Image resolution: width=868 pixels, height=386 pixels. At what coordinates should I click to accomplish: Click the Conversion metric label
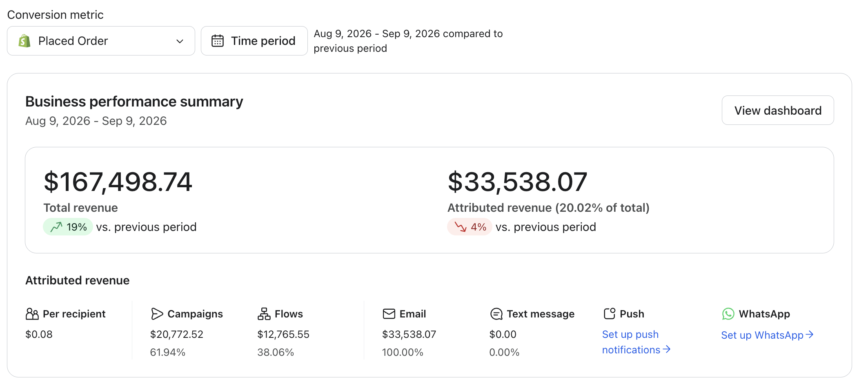click(56, 15)
